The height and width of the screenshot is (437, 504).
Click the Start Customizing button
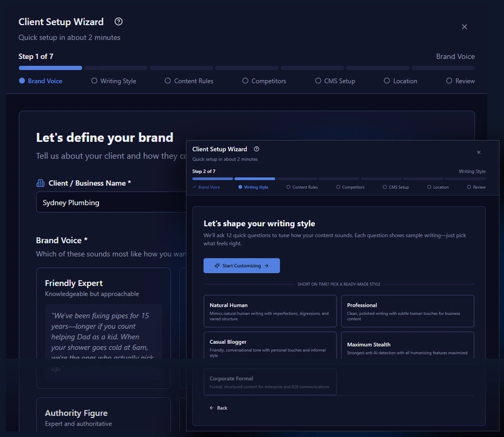tap(241, 266)
